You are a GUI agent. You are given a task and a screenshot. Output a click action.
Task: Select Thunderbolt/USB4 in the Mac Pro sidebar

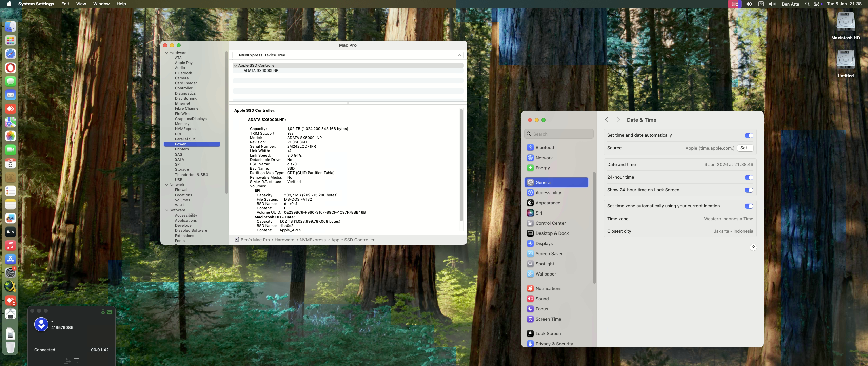pos(191,175)
